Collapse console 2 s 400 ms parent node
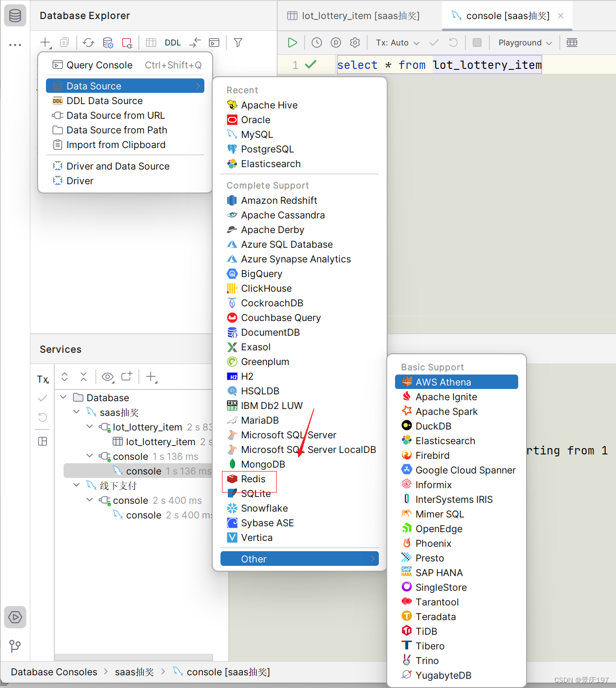This screenshot has height=688, width=616. click(90, 500)
